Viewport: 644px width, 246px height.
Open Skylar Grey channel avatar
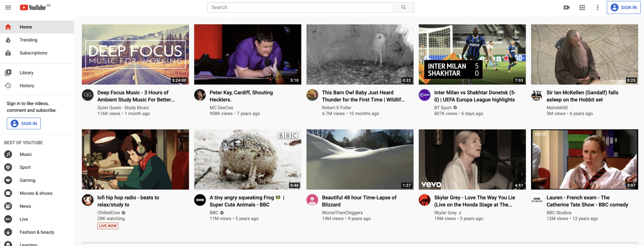(x=425, y=200)
